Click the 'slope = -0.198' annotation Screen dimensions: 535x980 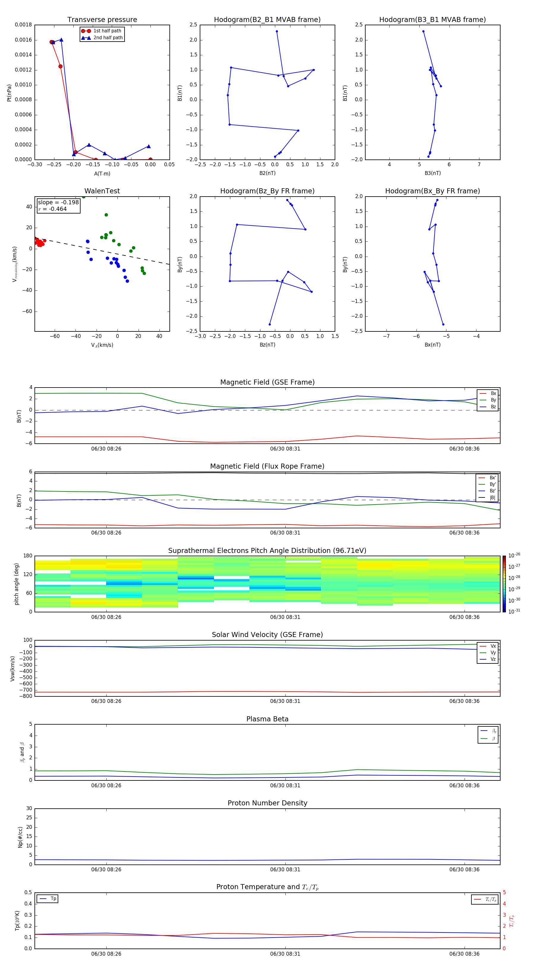tap(58, 203)
